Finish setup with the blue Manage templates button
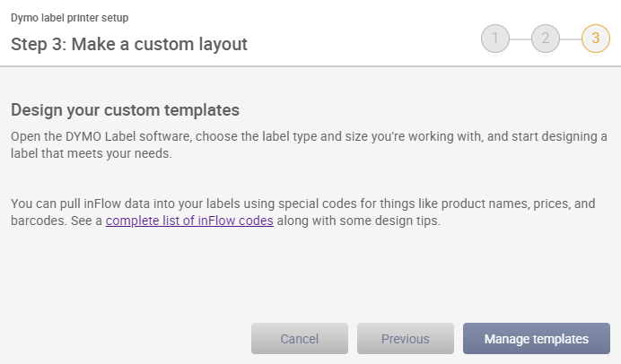The image size is (621, 364). pyautogui.click(x=537, y=339)
